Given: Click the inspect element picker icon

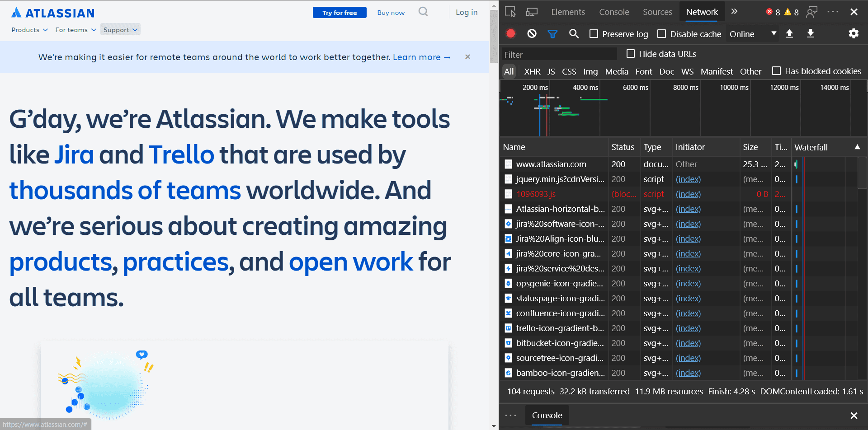Looking at the screenshot, I should point(510,12).
